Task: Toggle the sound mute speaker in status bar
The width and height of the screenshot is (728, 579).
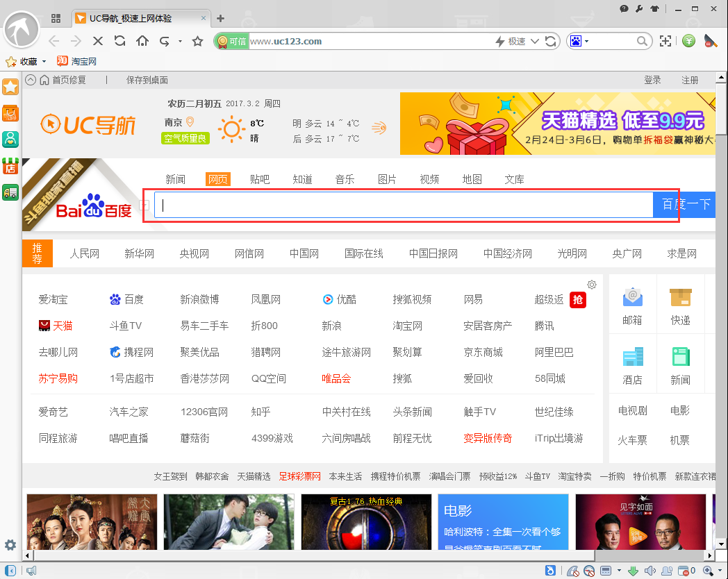Action: [650, 571]
